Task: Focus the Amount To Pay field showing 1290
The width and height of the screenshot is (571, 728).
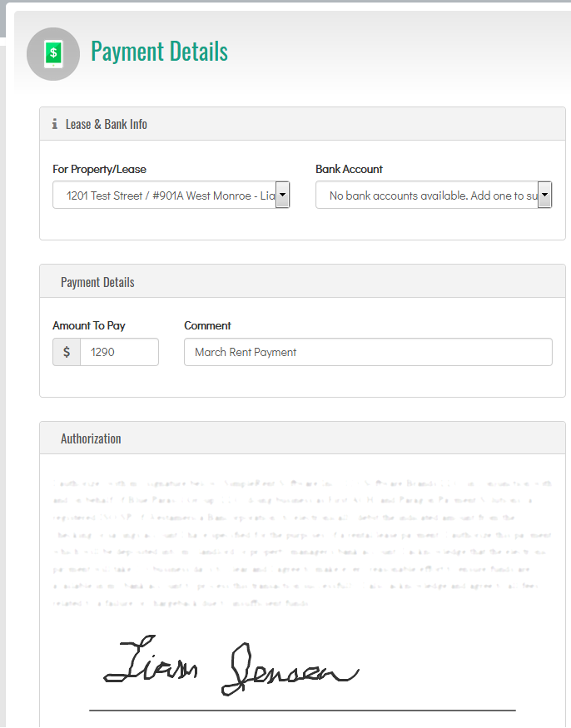Action: pos(119,352)
